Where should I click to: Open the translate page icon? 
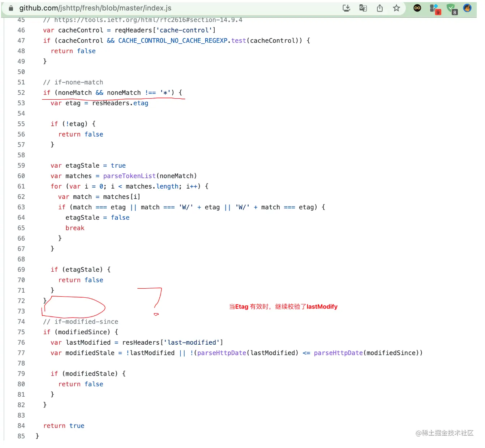363,8
